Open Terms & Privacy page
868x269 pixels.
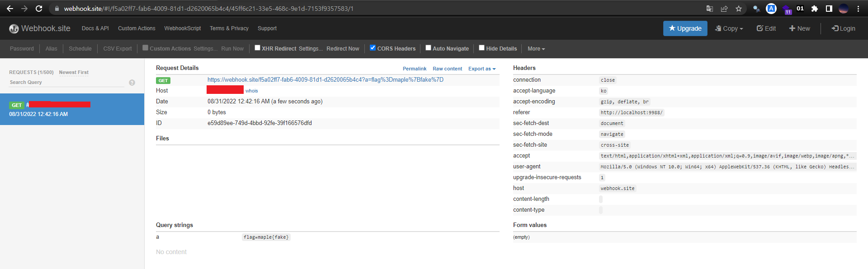(229, 28)
